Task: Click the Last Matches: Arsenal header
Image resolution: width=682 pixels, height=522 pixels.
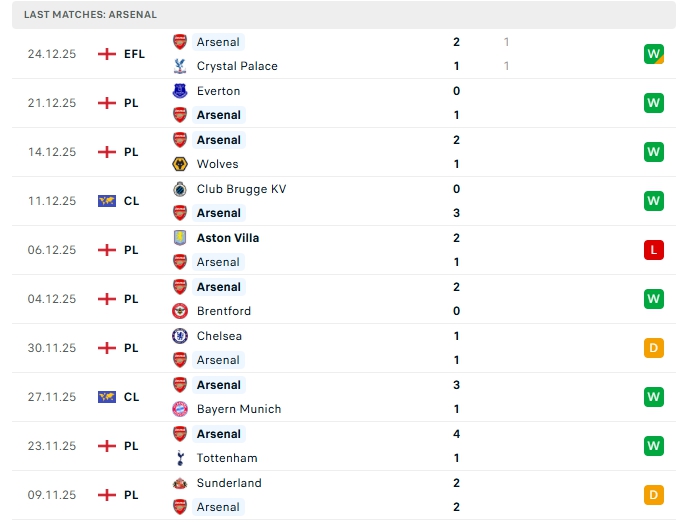Action: tap(90, 15)
